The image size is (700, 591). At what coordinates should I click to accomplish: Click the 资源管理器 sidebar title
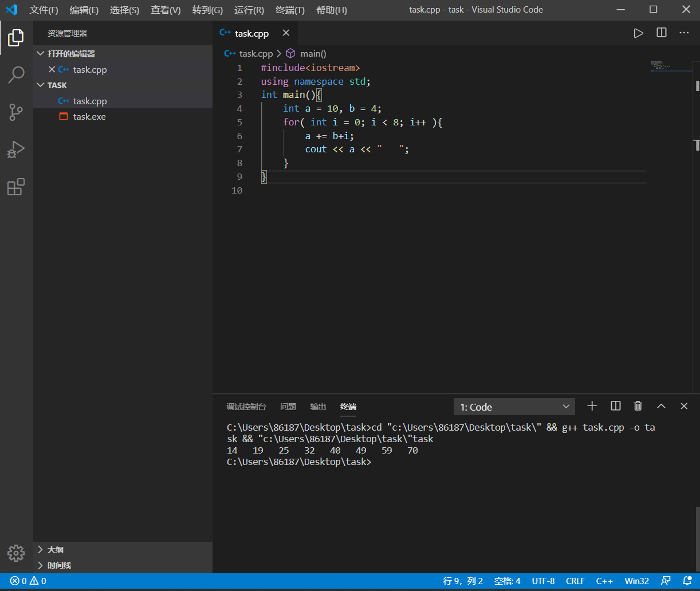click(68, 33)
